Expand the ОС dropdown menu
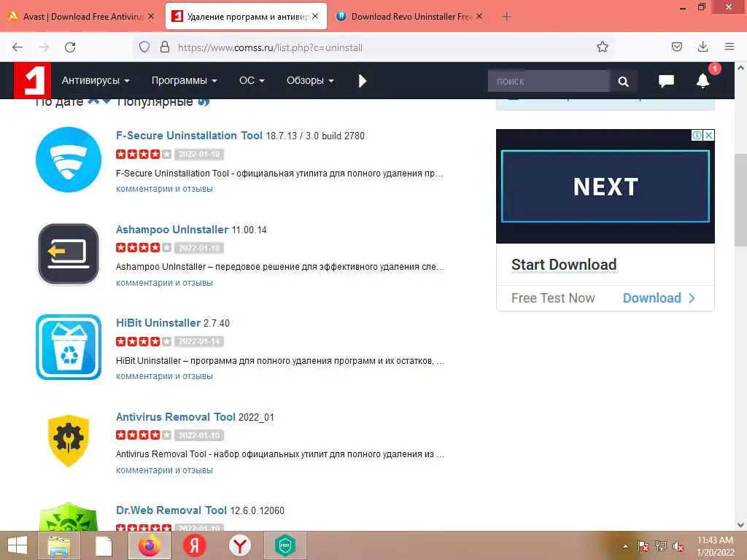This screenshot has width=747, height=560. (x=252, y=80)
